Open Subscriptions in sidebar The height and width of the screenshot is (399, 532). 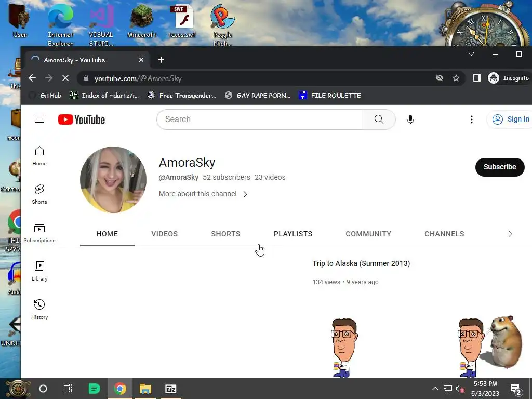39,233
